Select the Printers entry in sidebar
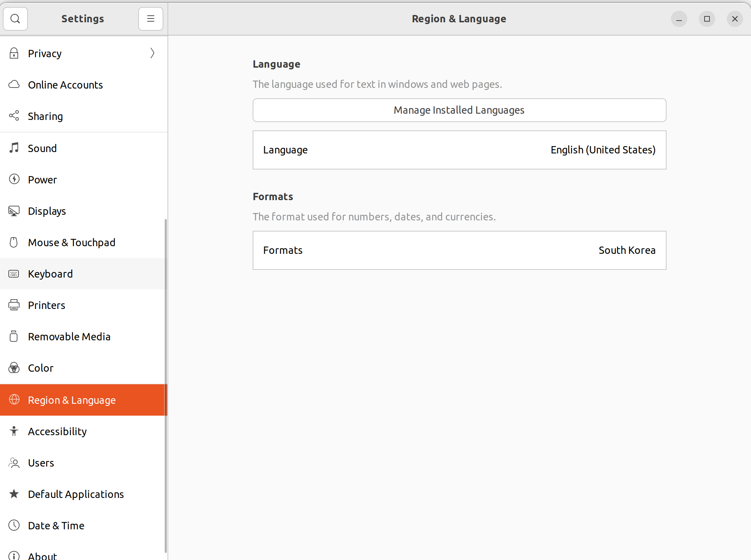 click(x=84, y=305)
